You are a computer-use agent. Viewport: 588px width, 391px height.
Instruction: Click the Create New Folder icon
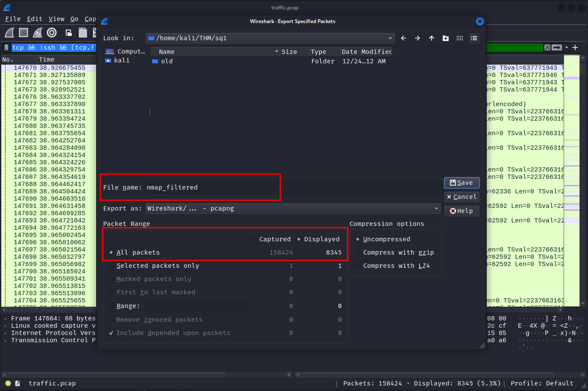446,38
